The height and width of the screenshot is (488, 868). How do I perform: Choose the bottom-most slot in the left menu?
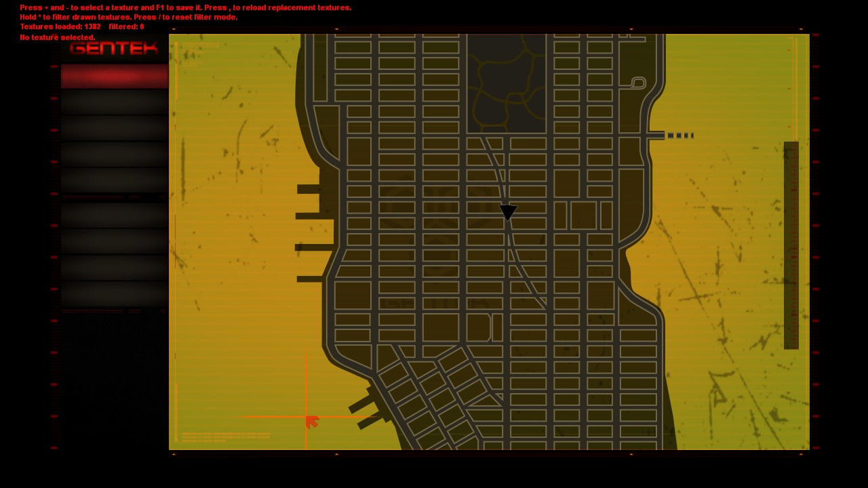[115, 294]
